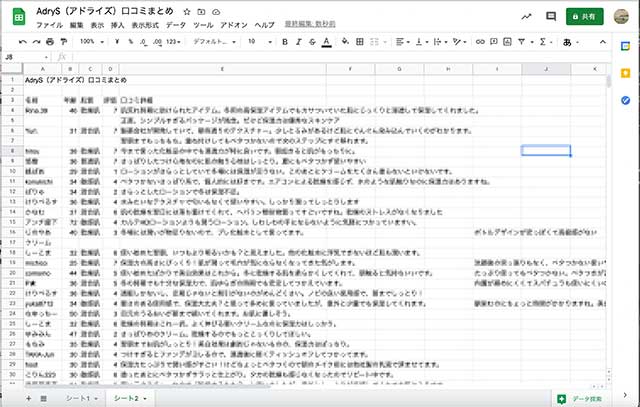640x407 pixels.
Task: Create a filter
Action: point(521,42)
